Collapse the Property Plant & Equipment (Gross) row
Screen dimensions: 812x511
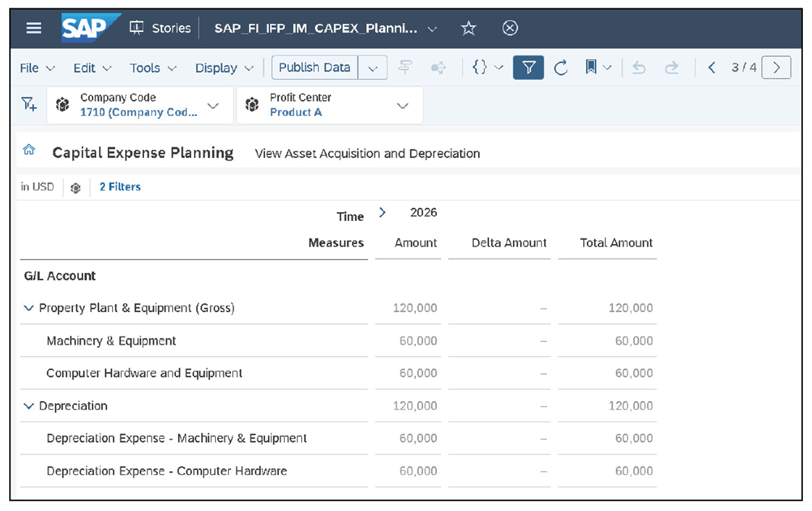pyautogui.click(x=29, y=308)
